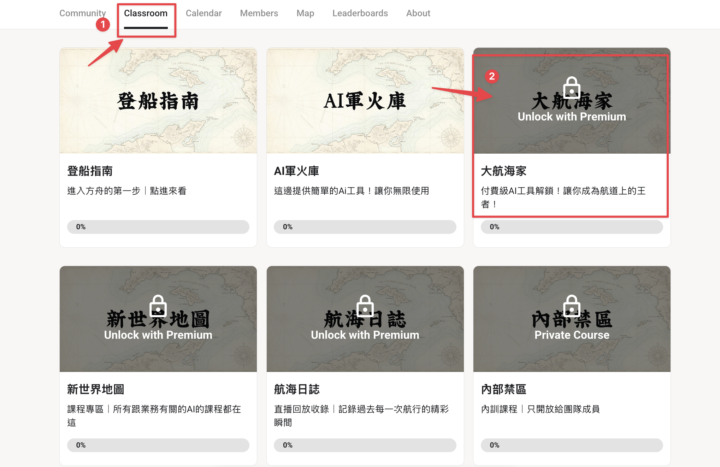720x467 pixels.
Task: Click description 內訓課程｜只開放給團隊成員
Action: click(540, 409)
